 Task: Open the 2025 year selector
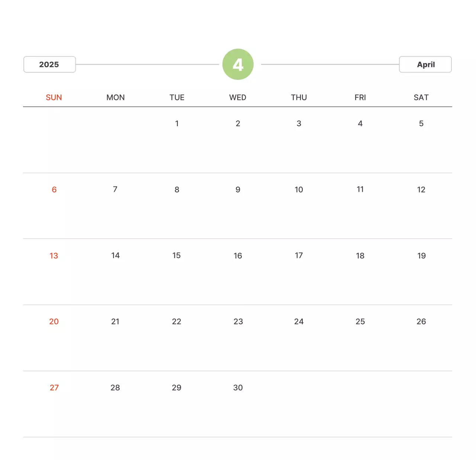(49, 65)
